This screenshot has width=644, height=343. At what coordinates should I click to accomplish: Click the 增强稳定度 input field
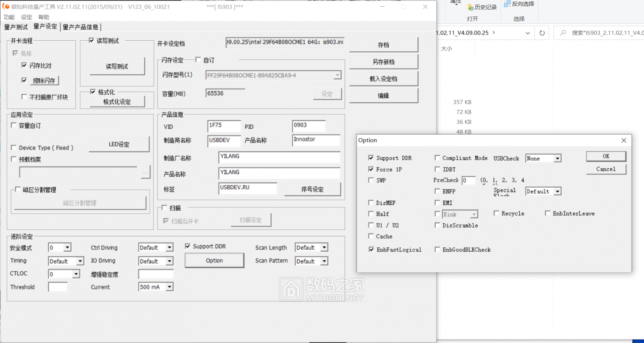coord(156,274)
